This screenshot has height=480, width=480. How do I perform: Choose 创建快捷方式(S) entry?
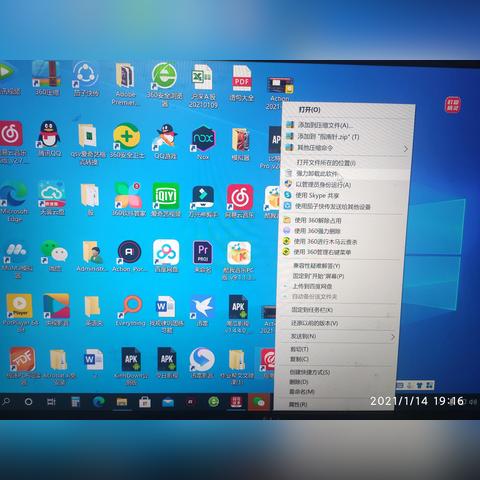(310, 372)
